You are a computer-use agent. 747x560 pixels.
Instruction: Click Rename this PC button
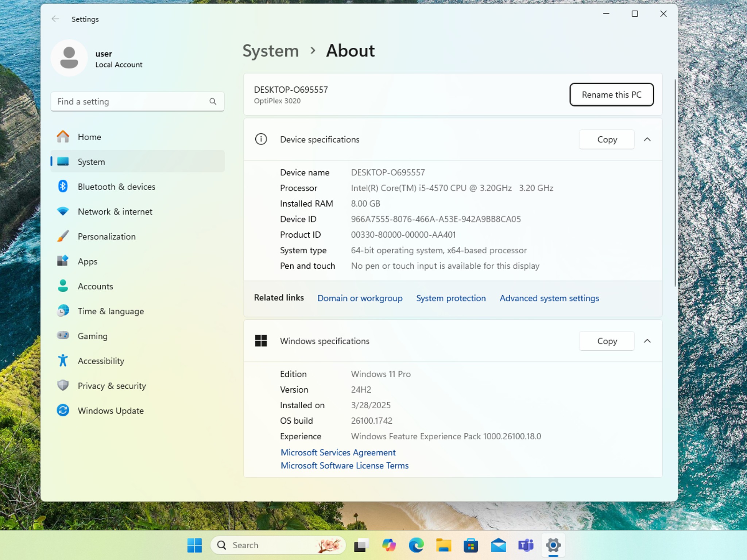point(611,95)
